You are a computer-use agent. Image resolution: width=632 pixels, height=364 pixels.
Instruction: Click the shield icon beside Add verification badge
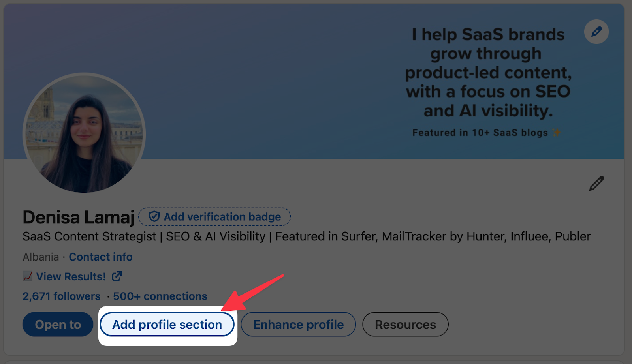click(154, 216)
